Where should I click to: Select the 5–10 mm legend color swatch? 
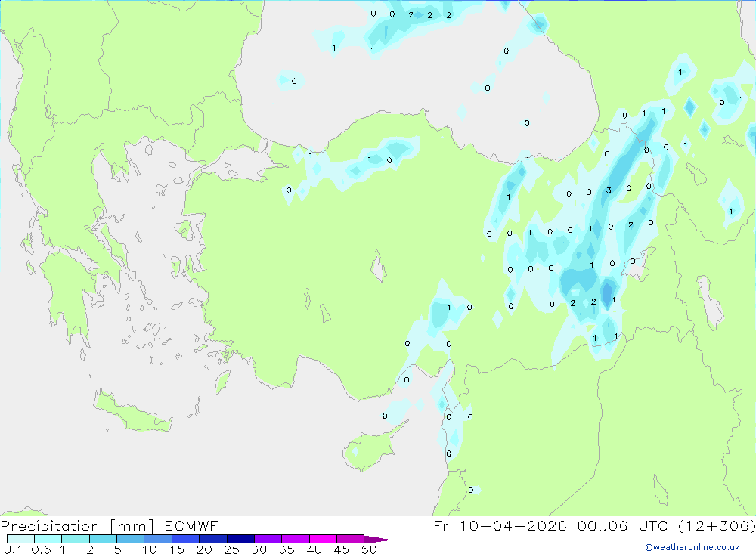point(131,539)
